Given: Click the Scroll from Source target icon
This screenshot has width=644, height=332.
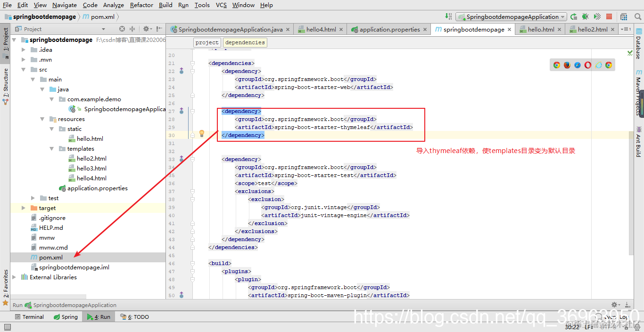Looking at the screenshot, I should [122, 29].
